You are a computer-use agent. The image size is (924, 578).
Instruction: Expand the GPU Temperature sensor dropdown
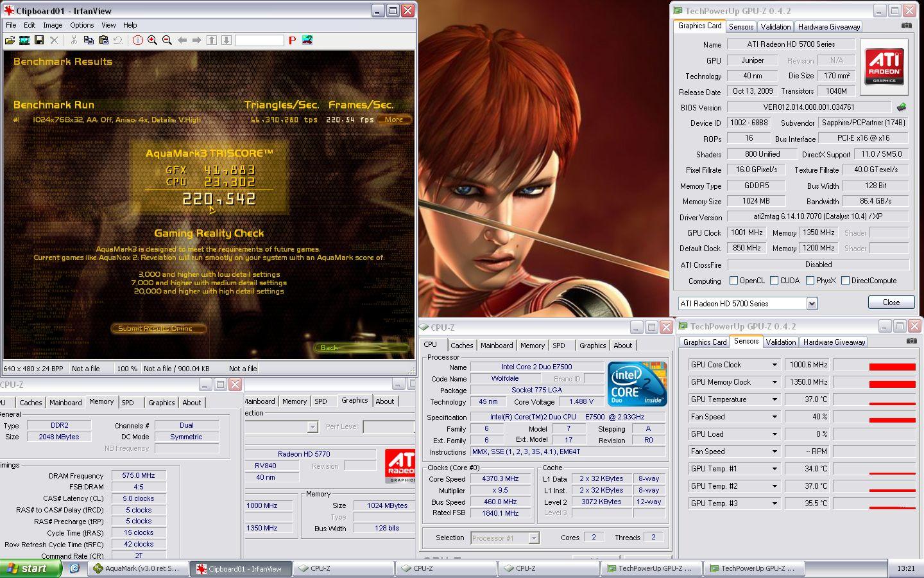774,399
